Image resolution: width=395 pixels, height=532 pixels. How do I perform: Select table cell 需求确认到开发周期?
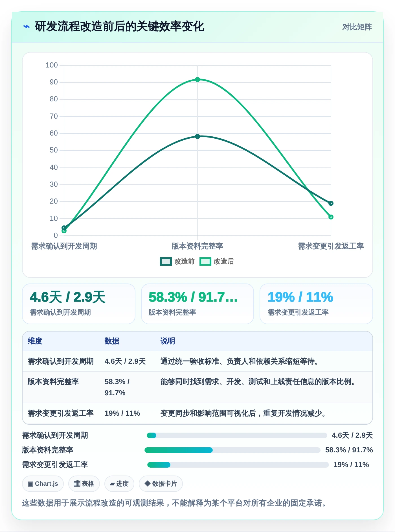click(61, 361)
